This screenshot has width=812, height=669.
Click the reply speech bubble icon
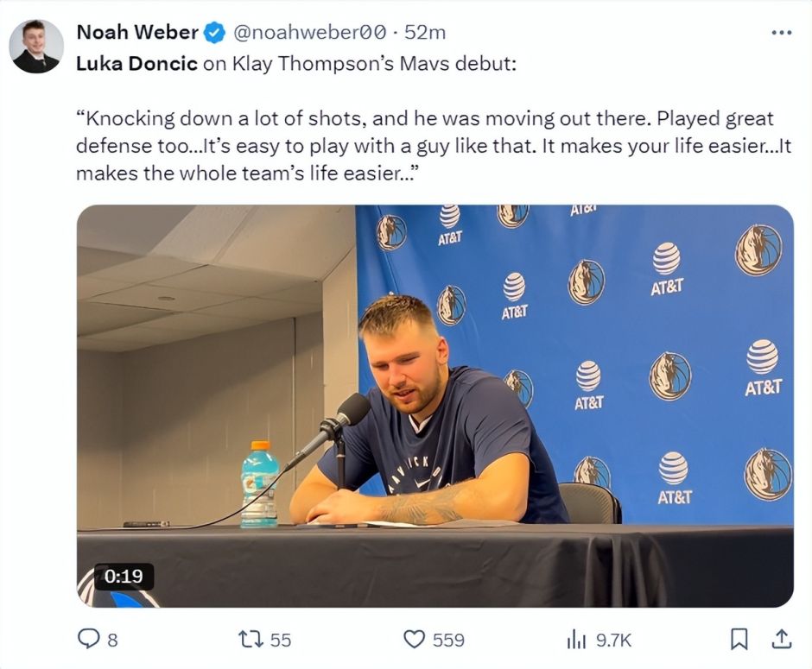point(89,639)
